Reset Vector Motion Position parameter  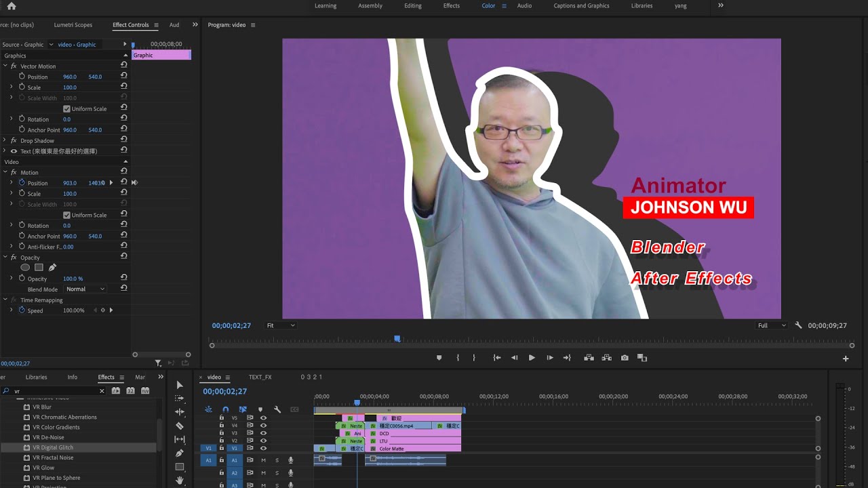[x=123, y=76]
